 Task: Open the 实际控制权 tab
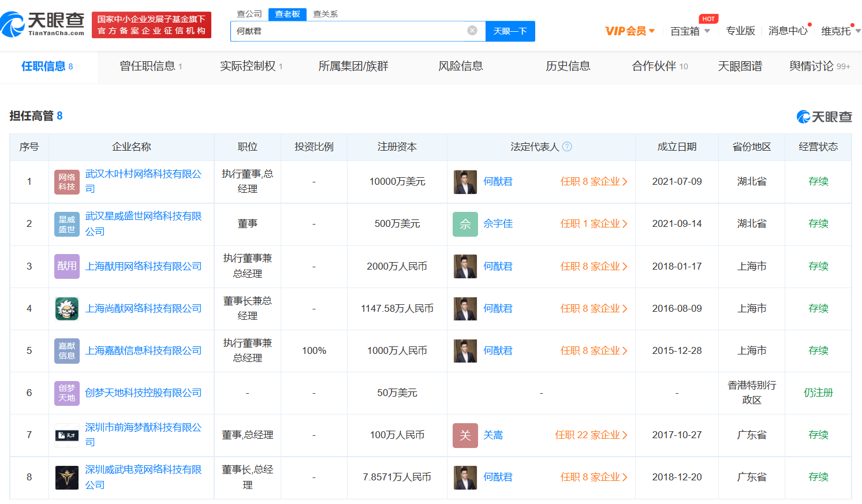(x=251, y=66)
